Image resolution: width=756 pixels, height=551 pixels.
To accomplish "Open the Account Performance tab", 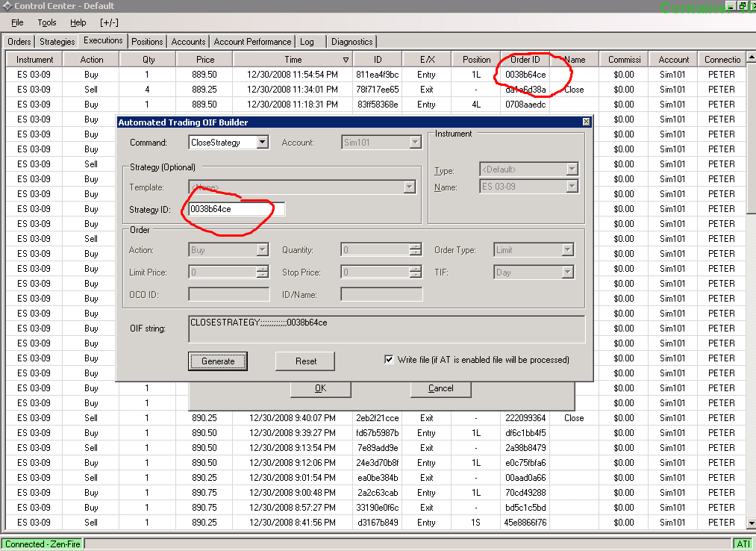I will tap(252, 42).
